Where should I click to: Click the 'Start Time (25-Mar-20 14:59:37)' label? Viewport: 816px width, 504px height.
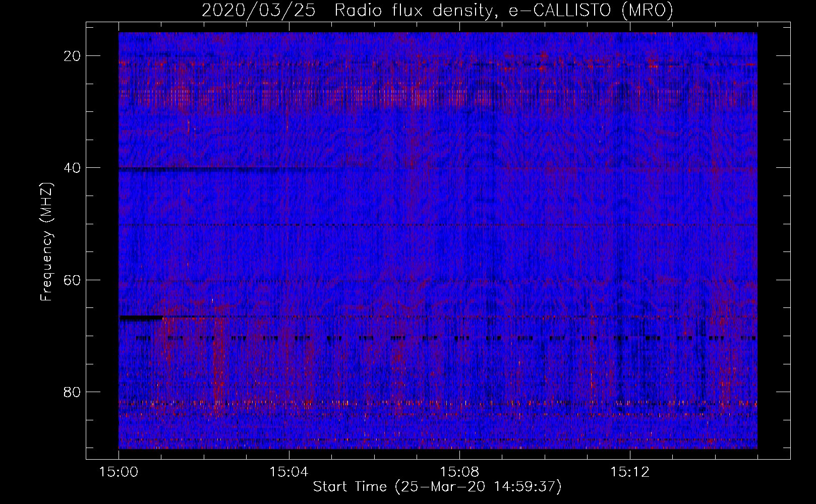click(437, 487)
